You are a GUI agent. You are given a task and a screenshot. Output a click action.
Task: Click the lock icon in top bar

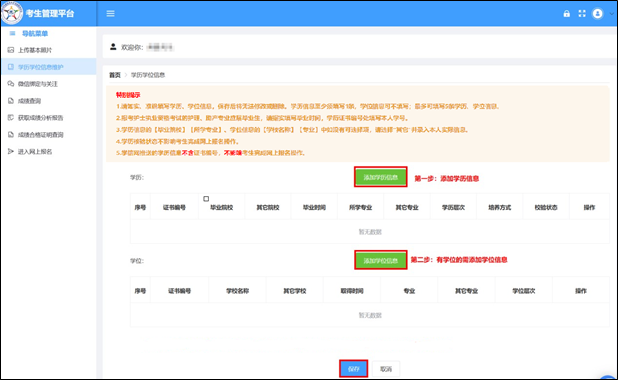tap(566, 13)
